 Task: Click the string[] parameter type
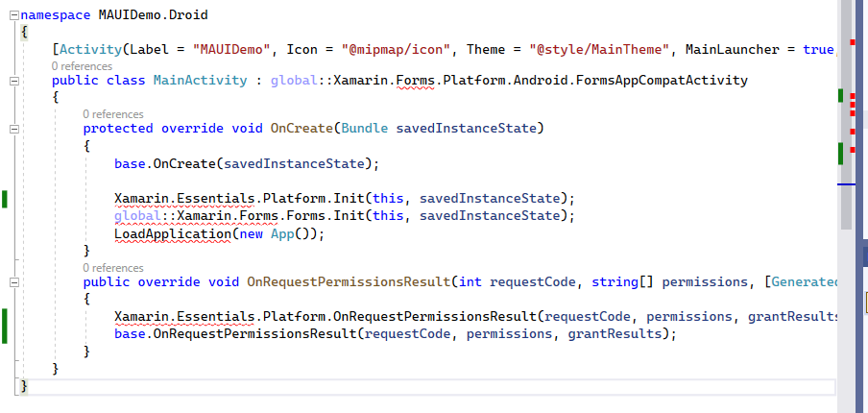coord(623,281)
